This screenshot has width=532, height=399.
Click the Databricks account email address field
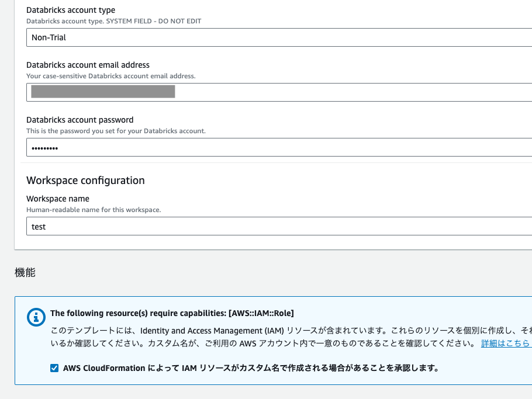[292, 92]
